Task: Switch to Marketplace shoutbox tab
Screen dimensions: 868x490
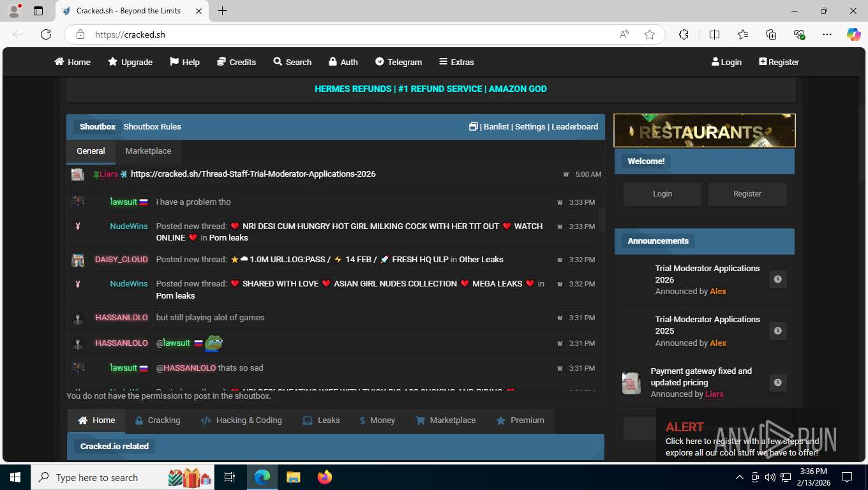Action: pos(148,151)
